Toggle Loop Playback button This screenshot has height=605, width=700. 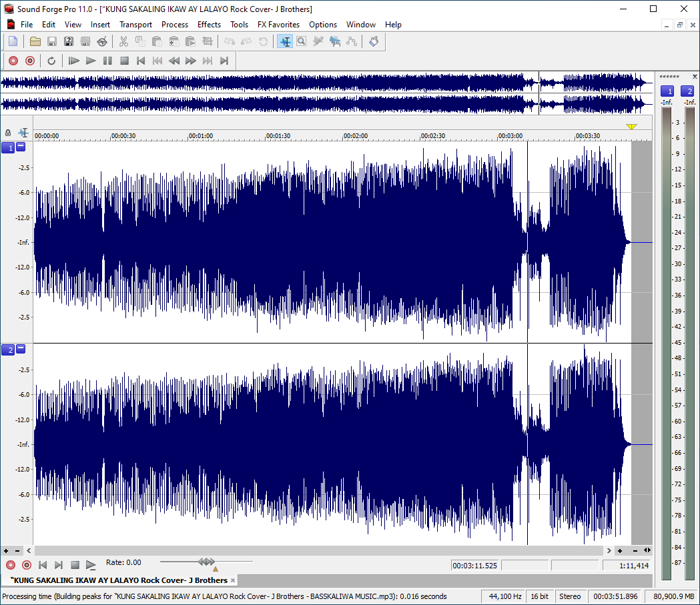[x=52, y=61]
